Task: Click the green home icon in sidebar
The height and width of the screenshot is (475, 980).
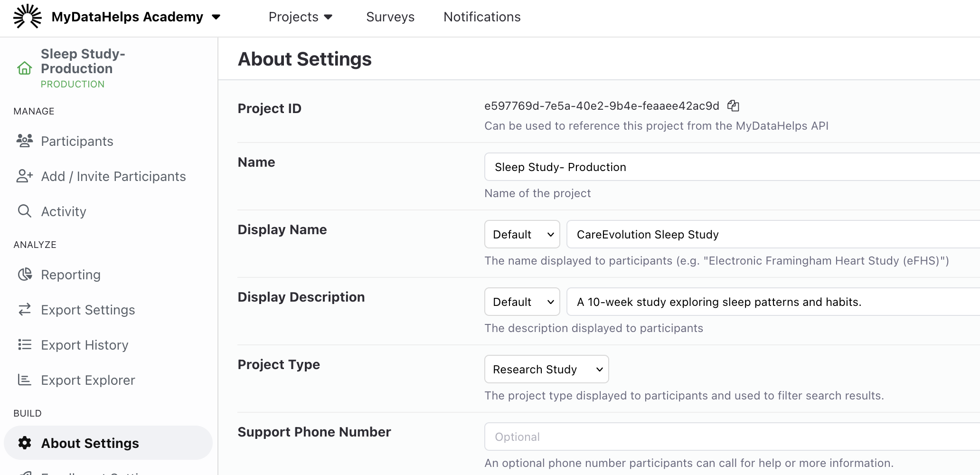Action: point(25,68)
